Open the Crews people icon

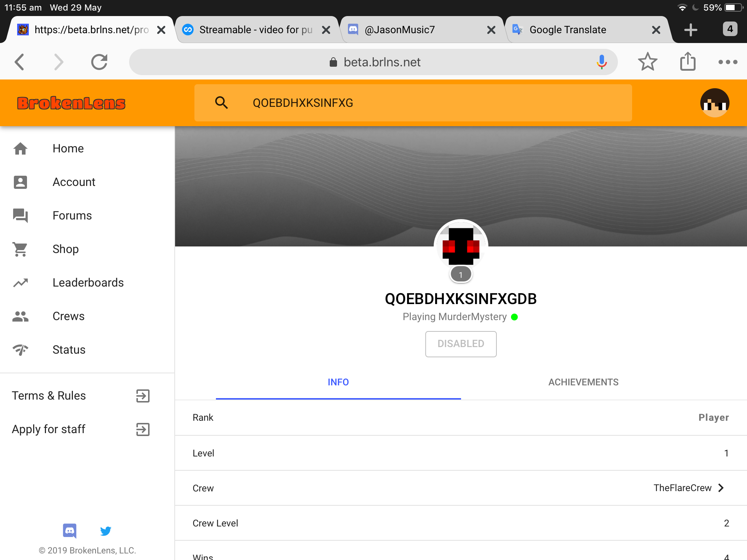point(20,316)
